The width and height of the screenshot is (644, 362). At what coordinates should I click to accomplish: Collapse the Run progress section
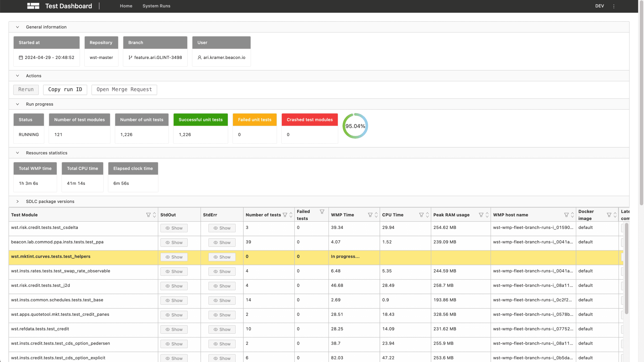(x=18, y=104)
